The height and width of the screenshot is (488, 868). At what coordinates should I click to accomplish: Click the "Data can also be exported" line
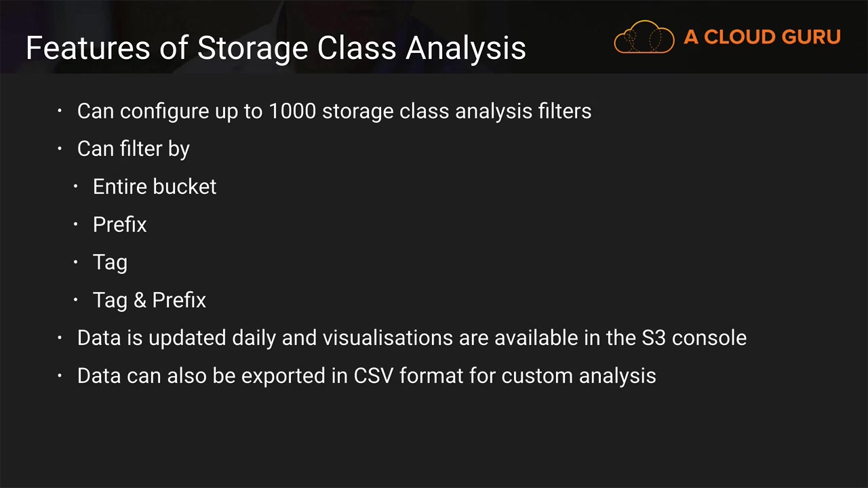(x=366, y=375)
